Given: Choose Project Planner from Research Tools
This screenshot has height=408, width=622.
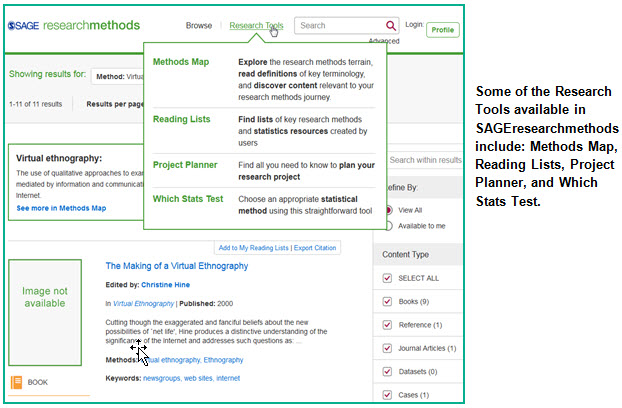Looking at the screenshot, I should (x=185, y=165).
